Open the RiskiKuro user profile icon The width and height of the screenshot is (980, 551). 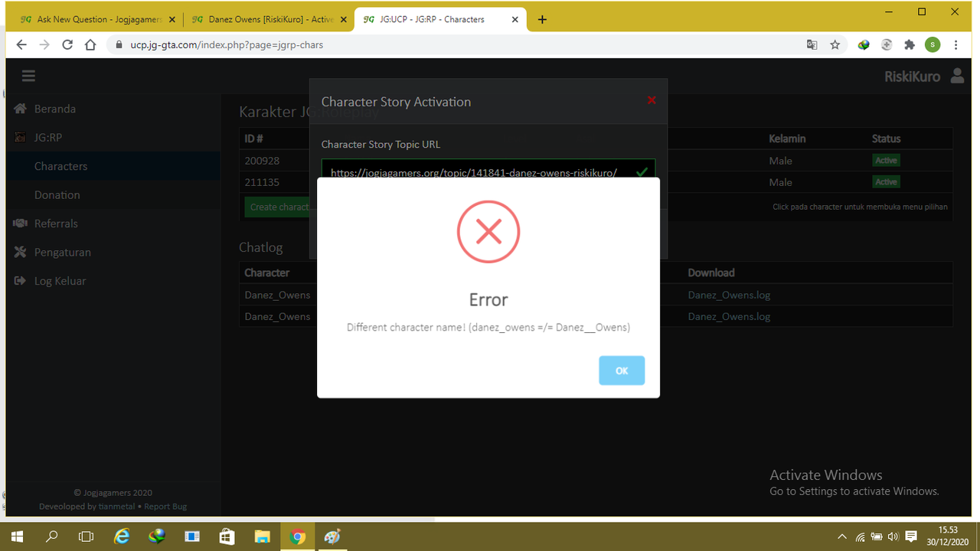(x=957, y=76)
